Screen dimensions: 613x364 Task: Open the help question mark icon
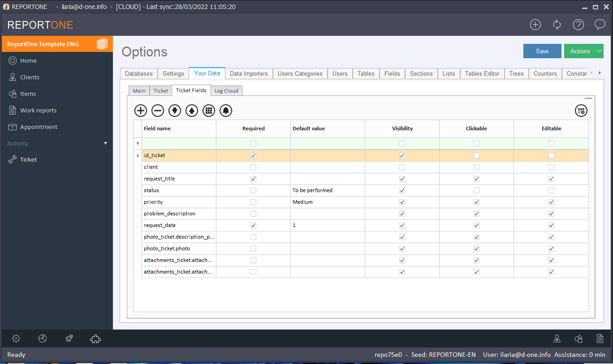click(x=578, y=25)
